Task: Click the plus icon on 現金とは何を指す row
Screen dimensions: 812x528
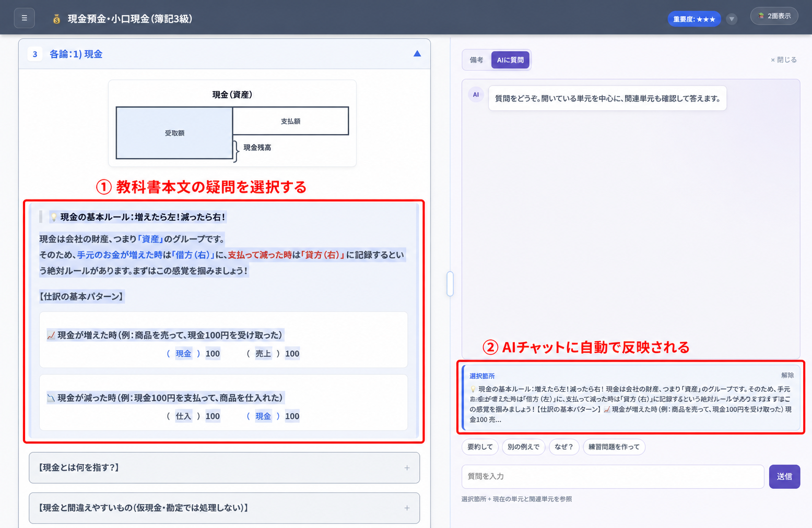Action: (407, 468)
